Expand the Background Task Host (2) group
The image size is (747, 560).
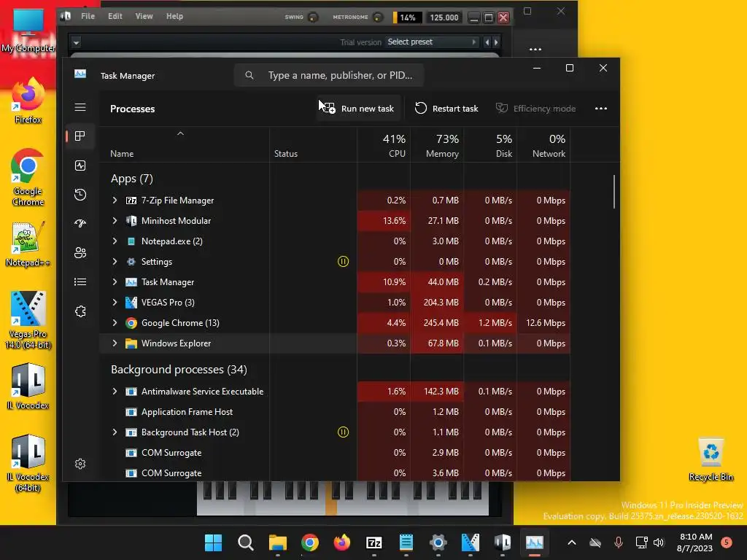pos(115,432)
